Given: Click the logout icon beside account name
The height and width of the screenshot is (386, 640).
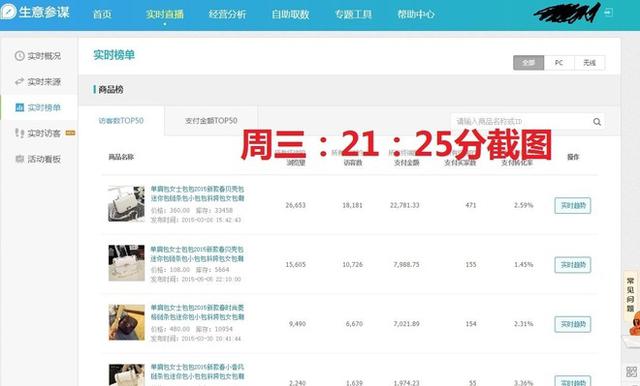Looking at the screenshot, I should tap(608, 12).
